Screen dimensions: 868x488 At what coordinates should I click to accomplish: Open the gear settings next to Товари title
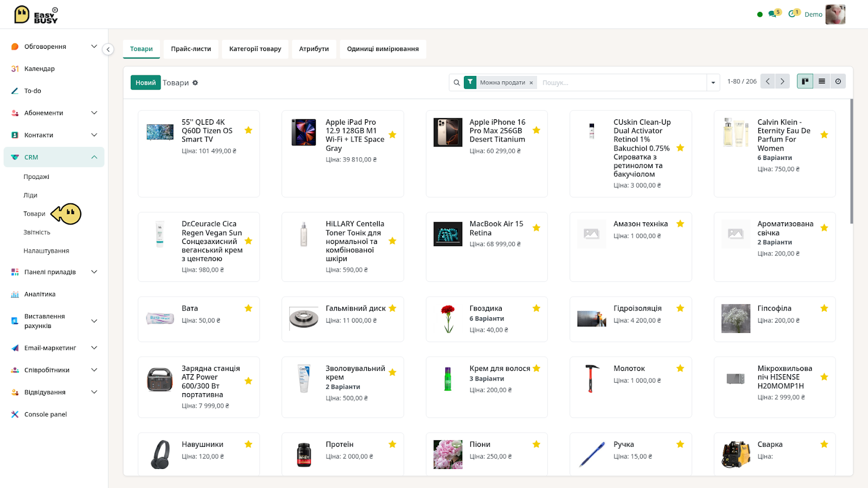click(x=195, y=83)
